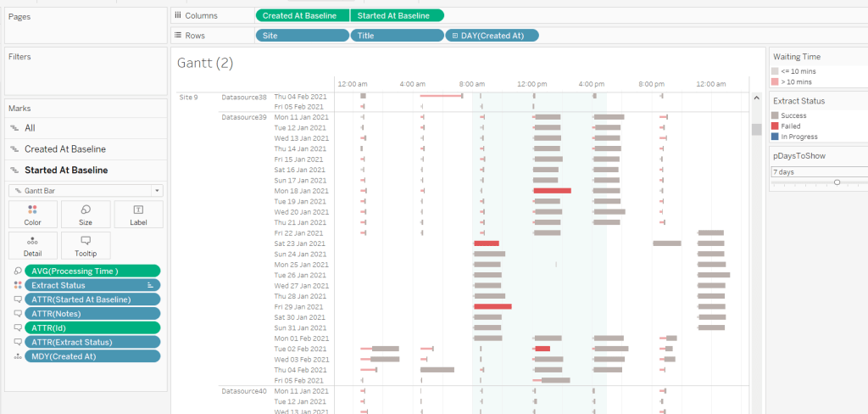
Task: Open the Size marks card
Action: coord(86,215)
